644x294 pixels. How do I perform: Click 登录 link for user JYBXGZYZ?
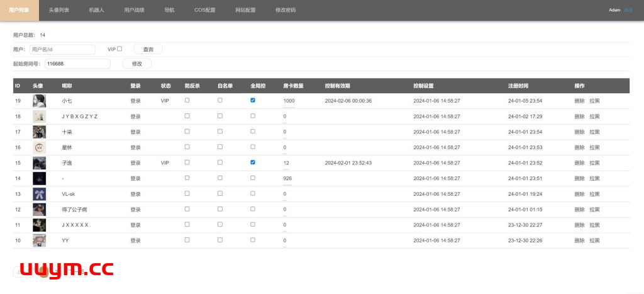(135, 116)
